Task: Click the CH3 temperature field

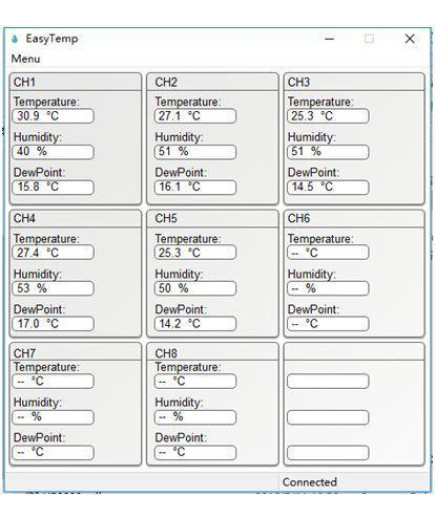Action: (x=328, y=116)
